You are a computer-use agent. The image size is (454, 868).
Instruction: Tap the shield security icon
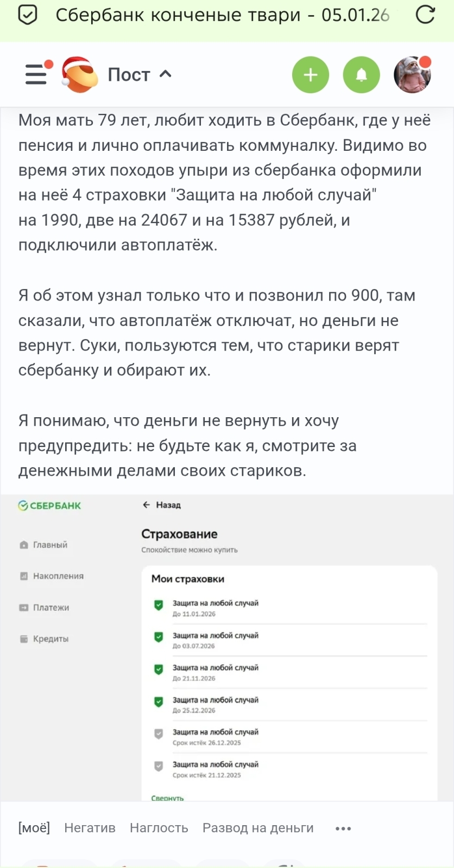[28, 15]
